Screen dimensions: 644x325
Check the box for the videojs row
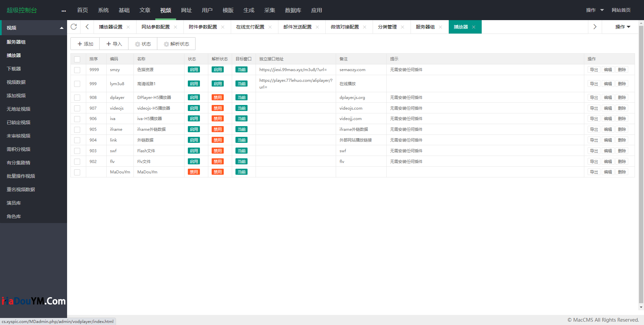(77, 108)
